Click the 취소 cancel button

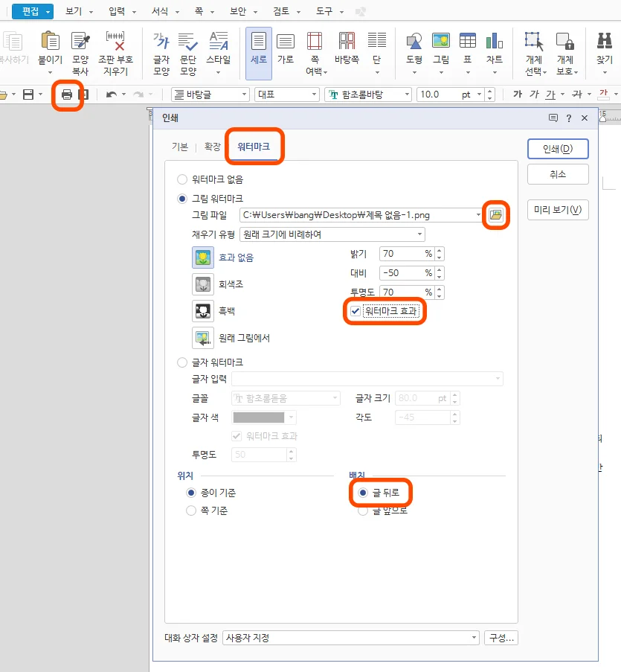point(558,174)
